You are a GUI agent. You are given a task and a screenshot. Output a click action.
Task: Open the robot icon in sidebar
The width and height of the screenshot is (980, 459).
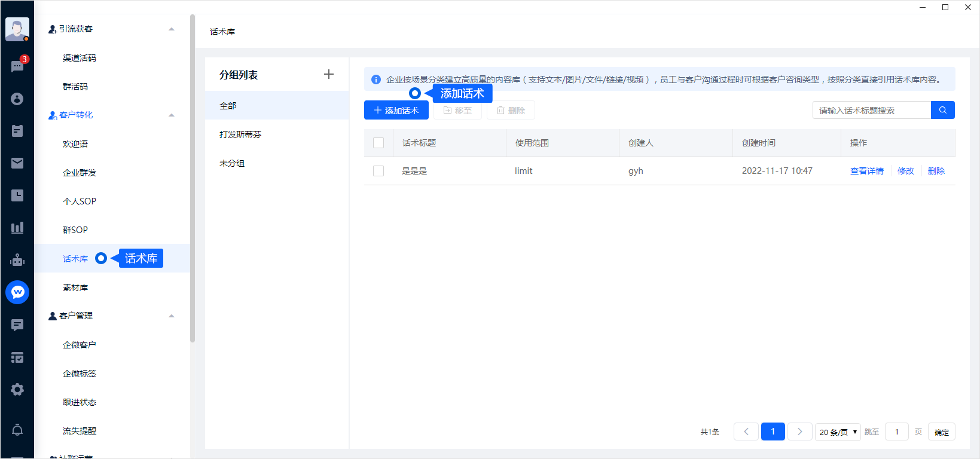click(17, 260)
